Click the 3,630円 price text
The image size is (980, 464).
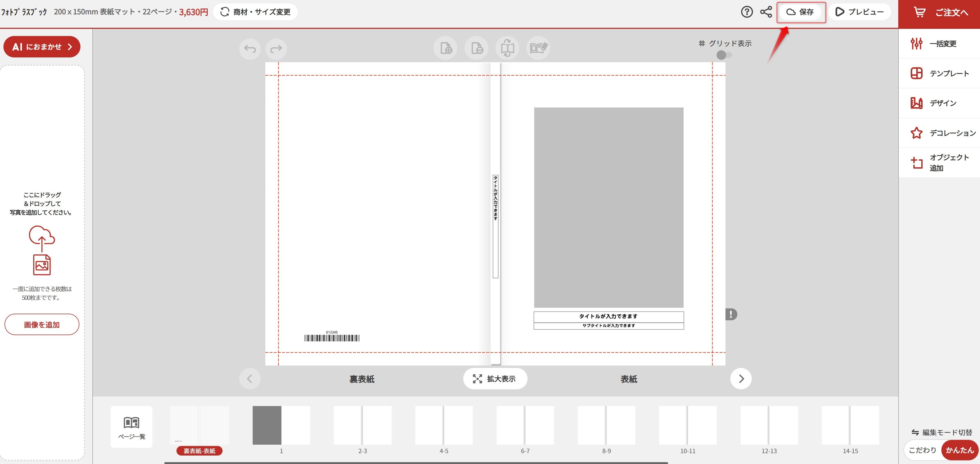(193, 12)
